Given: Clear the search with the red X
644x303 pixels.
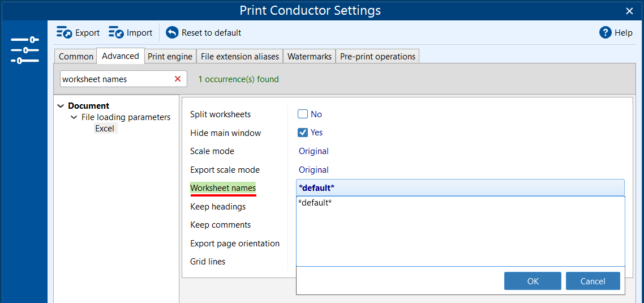Looking at the screenshot, I should point(178,79).
